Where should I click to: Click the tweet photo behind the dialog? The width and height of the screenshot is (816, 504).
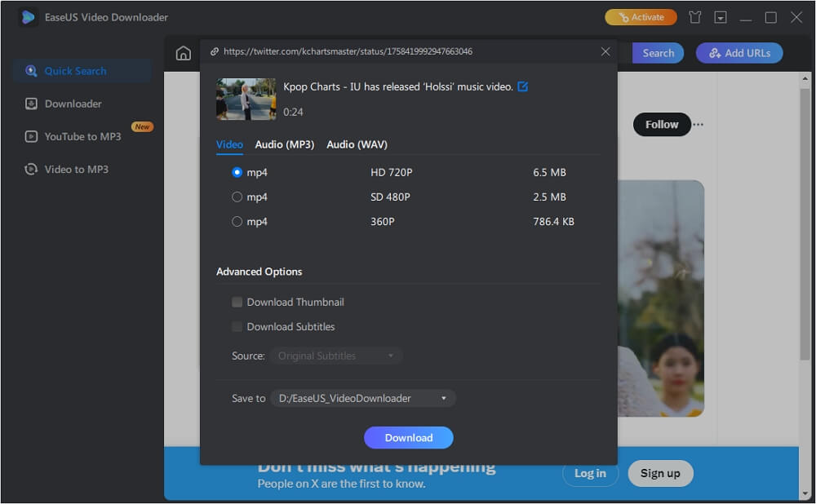tap(660, 298)
